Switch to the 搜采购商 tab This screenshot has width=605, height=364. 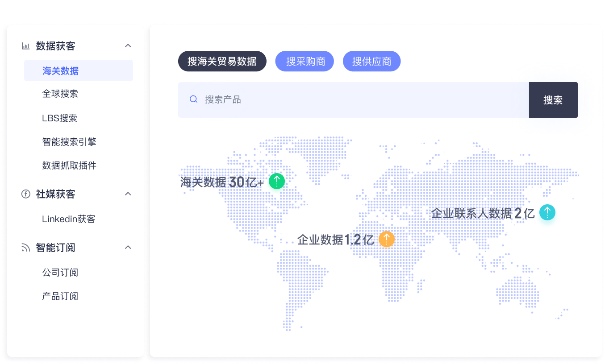(305, 62)
